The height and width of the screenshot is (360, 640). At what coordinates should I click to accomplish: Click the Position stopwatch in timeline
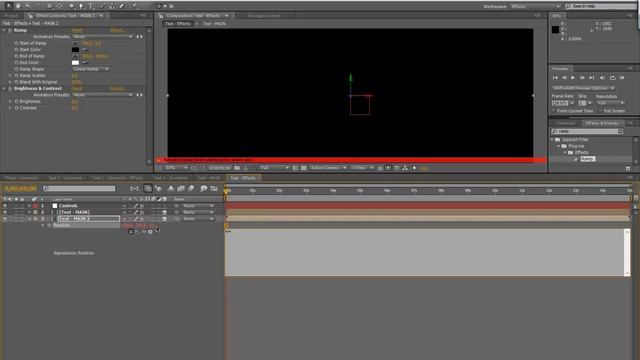pos(49,225)
